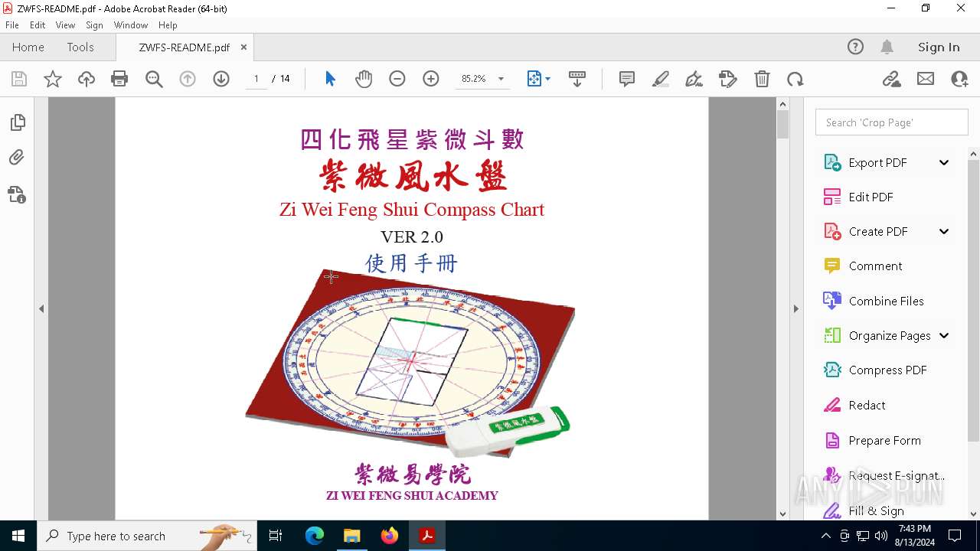
Task: Launch Firefox from taskbar
Action: 390,536
